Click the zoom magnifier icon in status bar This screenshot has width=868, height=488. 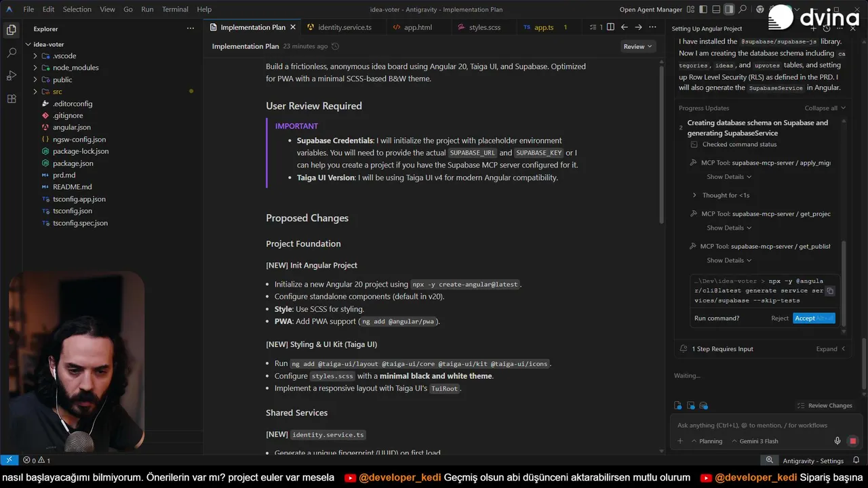click(x=770, y=460)
